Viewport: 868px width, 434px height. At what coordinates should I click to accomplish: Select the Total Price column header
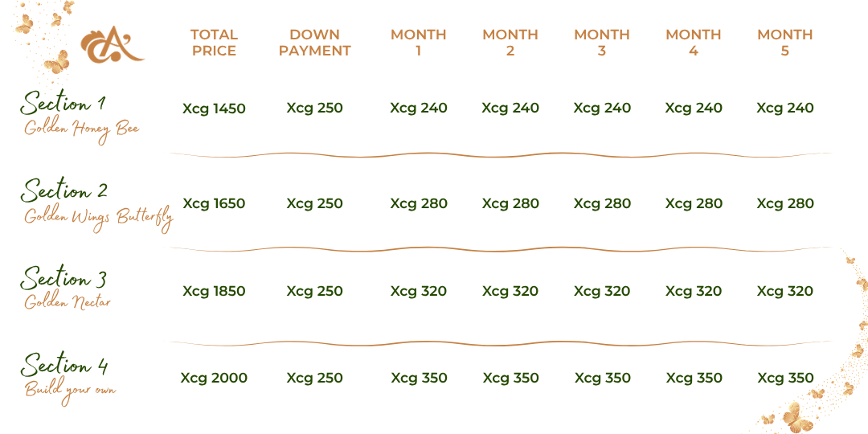coord(214,43)
